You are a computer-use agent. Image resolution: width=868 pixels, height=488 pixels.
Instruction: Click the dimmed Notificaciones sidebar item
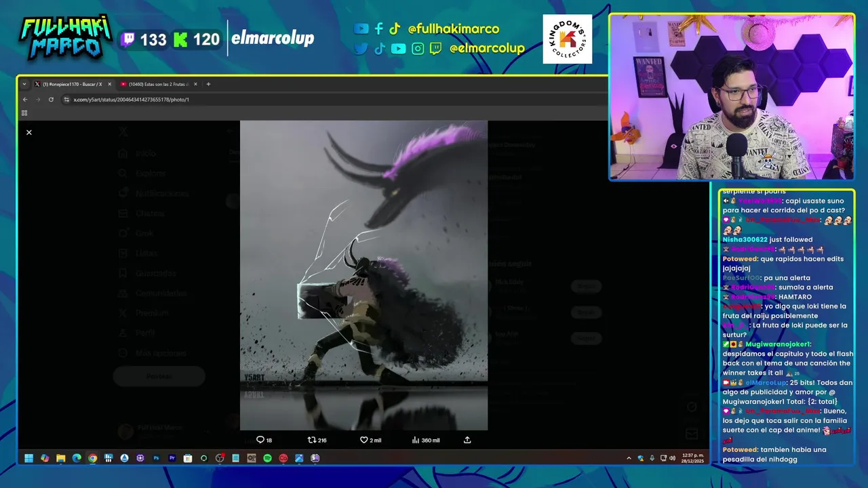(x=155, y=193)
